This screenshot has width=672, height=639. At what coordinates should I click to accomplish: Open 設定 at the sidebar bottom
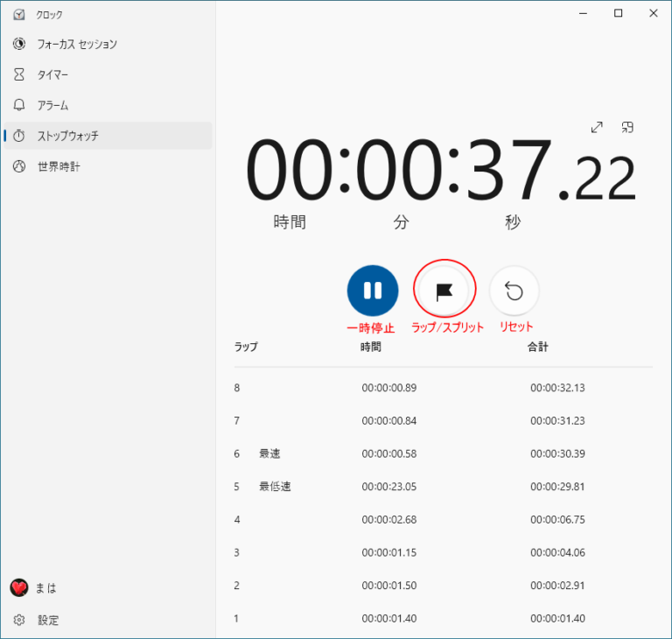48,620
